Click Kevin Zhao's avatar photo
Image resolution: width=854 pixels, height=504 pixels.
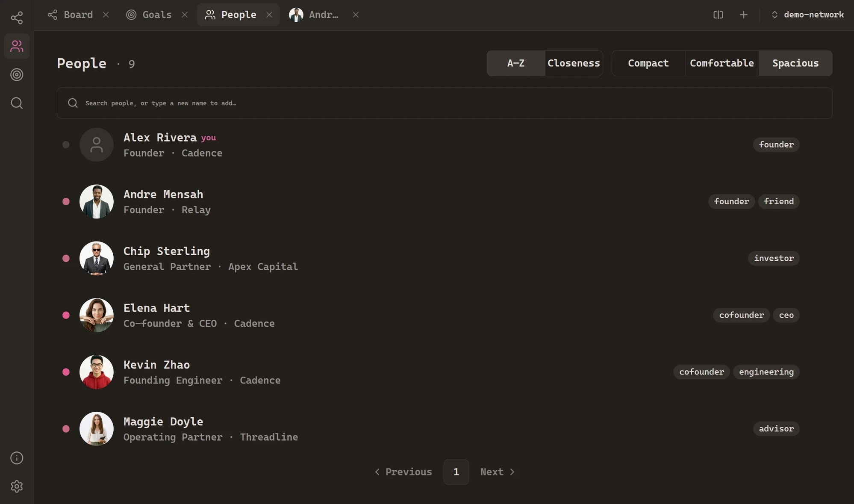pyautogui.click(x=97, y=372)
